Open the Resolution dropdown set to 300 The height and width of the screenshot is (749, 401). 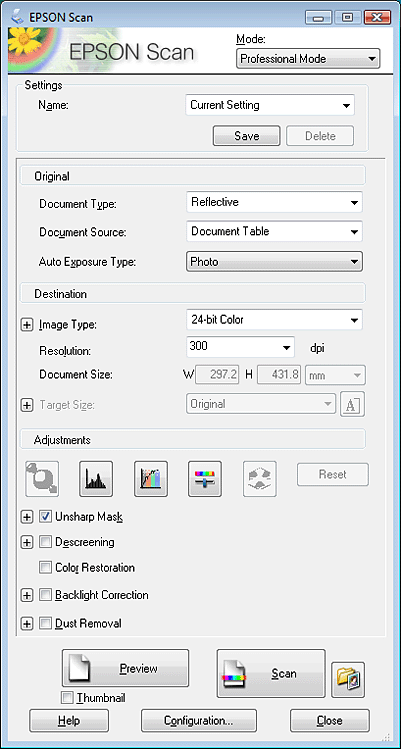[x=240, y=346]
